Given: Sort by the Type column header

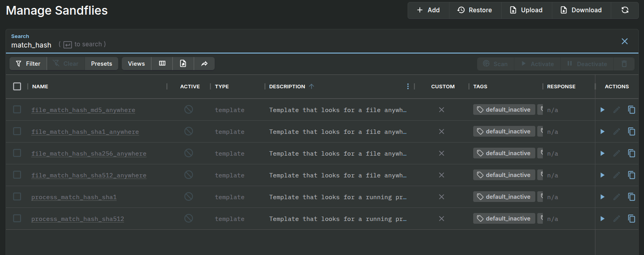Looking at the screenshot, I should tap(222, 86).
